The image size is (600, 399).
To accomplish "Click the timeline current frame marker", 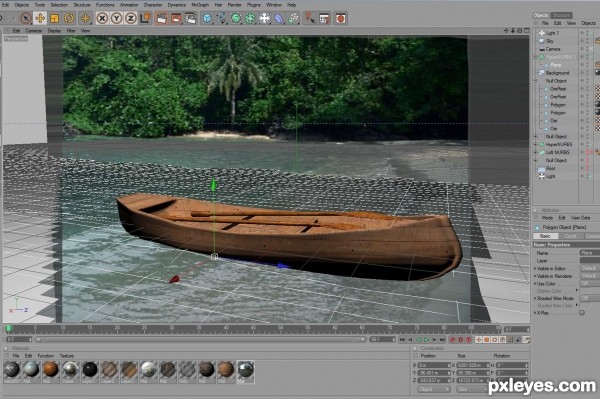I will (x=8, y=328).
